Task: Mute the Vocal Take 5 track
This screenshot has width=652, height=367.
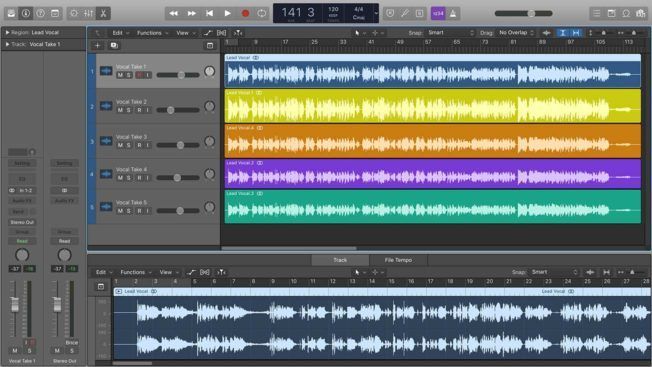Action: coord(120,211)
